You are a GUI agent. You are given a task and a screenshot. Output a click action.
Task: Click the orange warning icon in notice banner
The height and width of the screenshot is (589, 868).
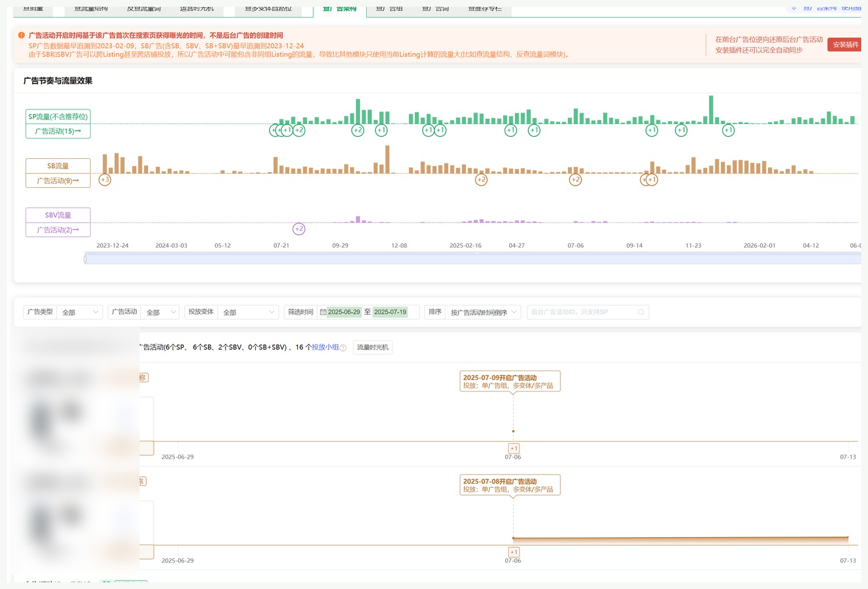(22, 35)
